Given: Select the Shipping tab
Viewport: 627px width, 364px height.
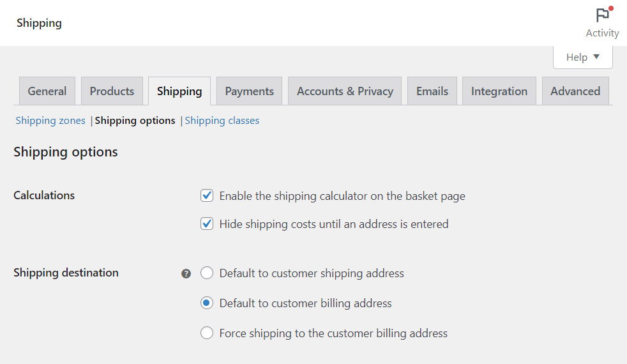Looking at the screenshot, I should (179, 91).
